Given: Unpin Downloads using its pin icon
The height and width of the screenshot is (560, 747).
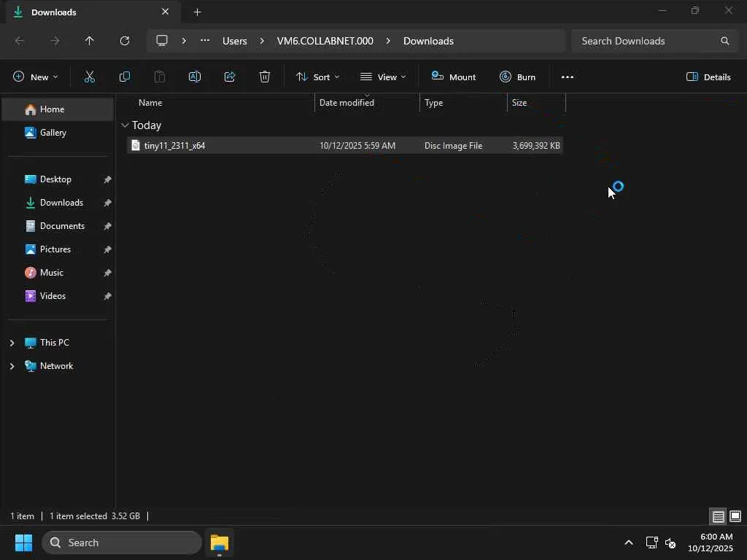Looking at the screenshot, I should pyautogui.click(x=108, y=203).
